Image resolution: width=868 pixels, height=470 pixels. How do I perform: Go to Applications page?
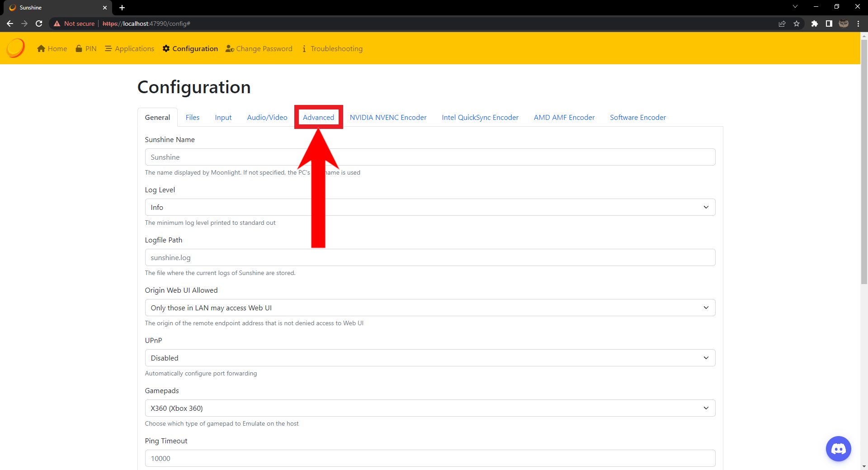(129, 48)
